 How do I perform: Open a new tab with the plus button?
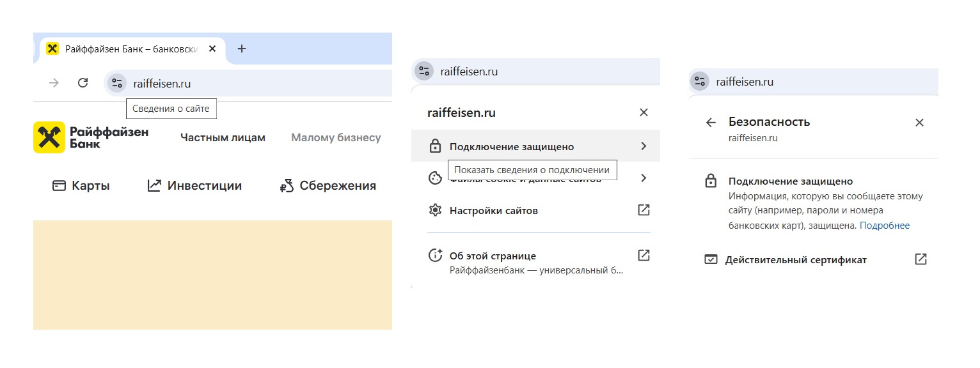click(x=241, y=49)
